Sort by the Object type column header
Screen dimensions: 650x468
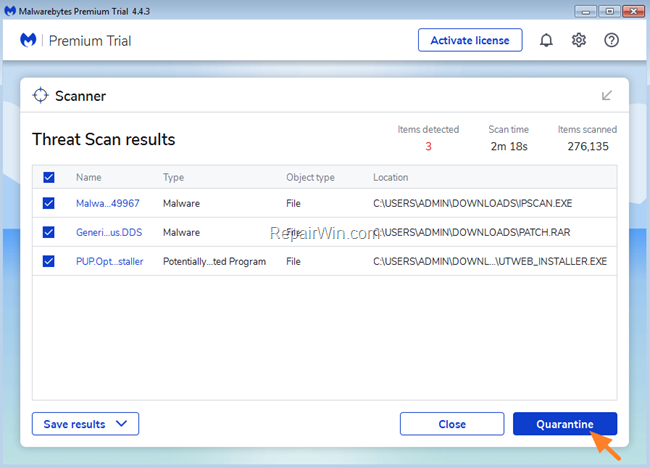[310, 177]
